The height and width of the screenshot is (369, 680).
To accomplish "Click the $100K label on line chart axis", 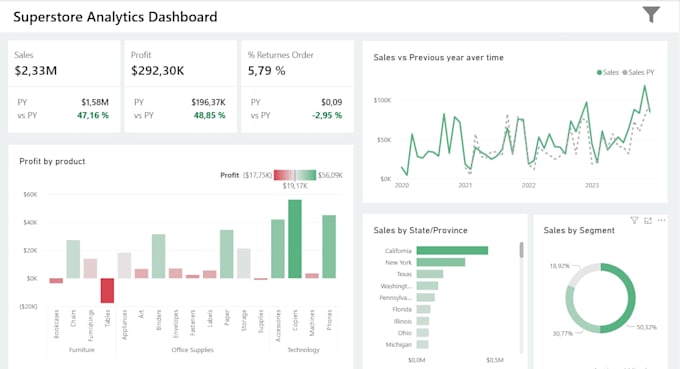I will tap(382, 100).
